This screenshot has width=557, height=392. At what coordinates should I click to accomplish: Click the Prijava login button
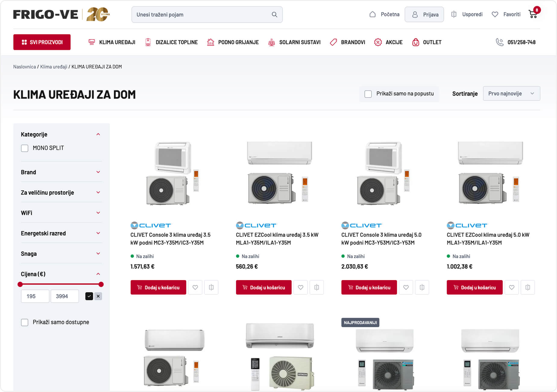point(424,14)
